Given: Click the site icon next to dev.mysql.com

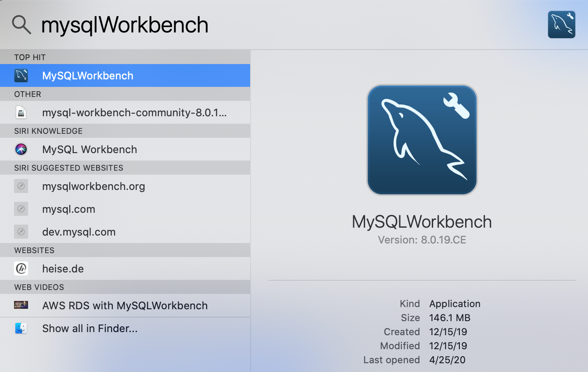Looking at the screenshot, I should click(x=21, y=232).
